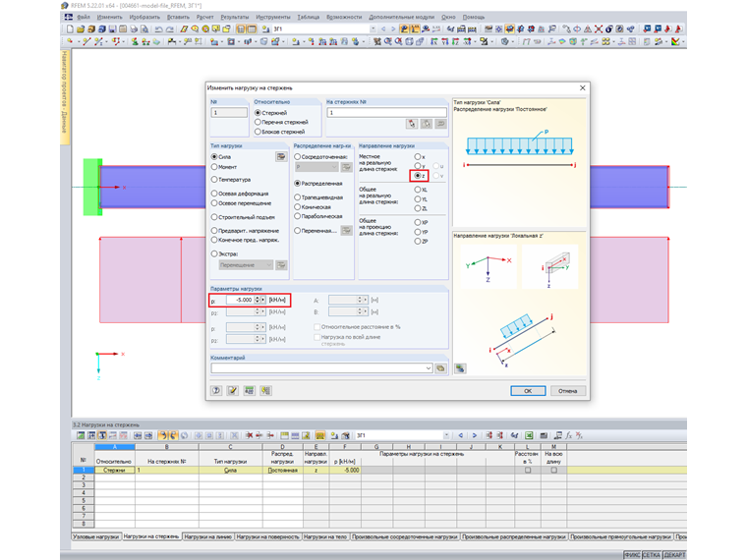
Task: Click the На стержнях № input field
Action: tap(386, 112)
